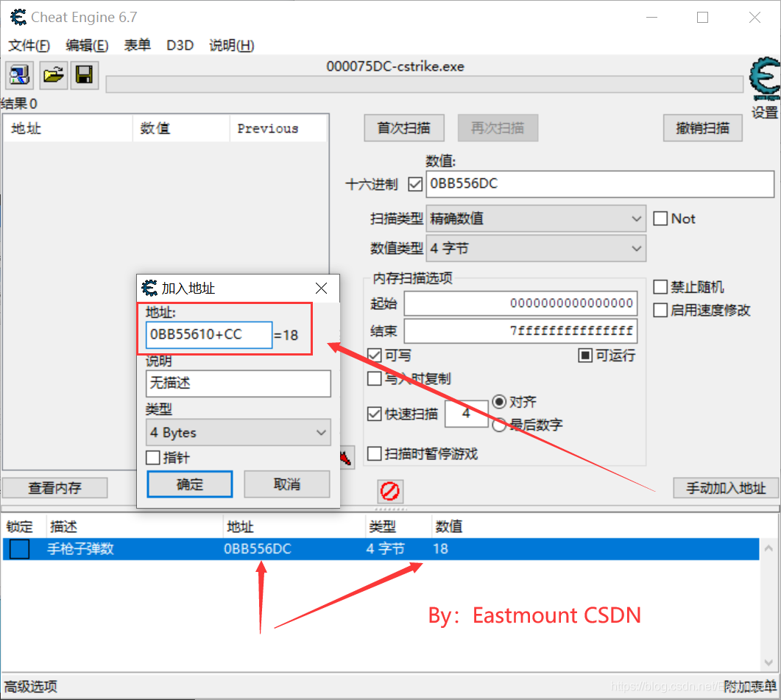Toggle the 可写 checkbox
This screenshot has width=781, height=700.
pos(375,356)
